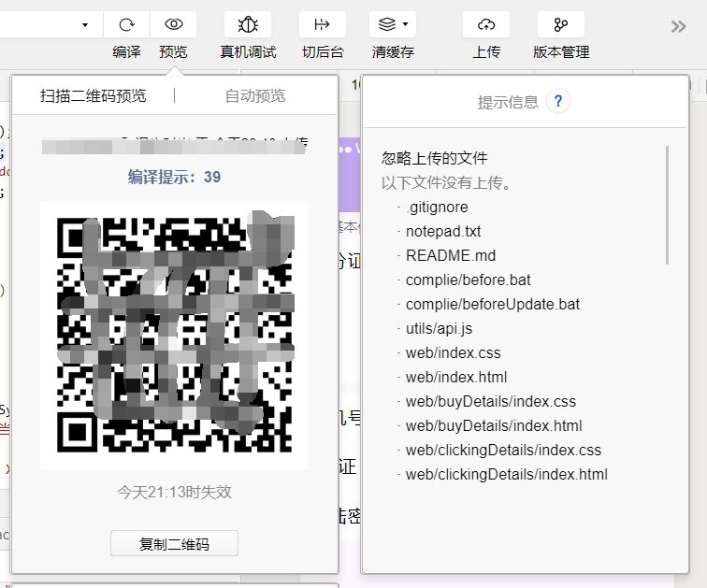Click the clear cache layers icon
The image size is (707, 588).
pos(387,24)
